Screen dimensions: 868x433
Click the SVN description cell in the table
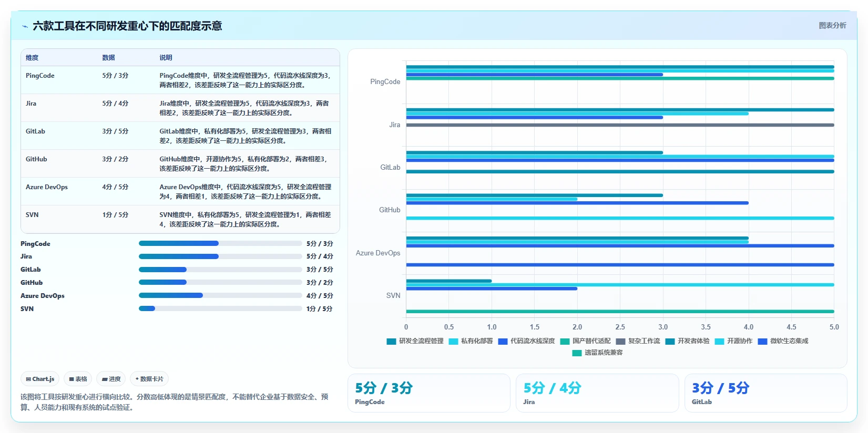247,219
